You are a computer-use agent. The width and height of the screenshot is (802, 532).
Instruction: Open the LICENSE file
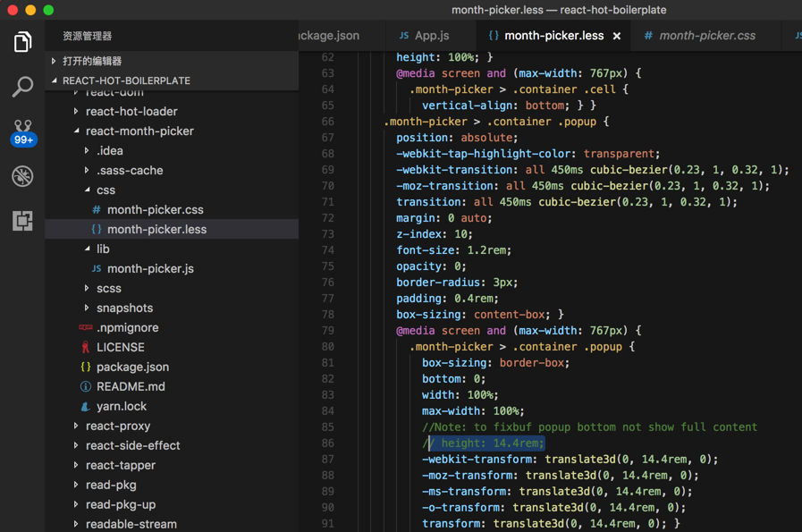tap(120, 348)
